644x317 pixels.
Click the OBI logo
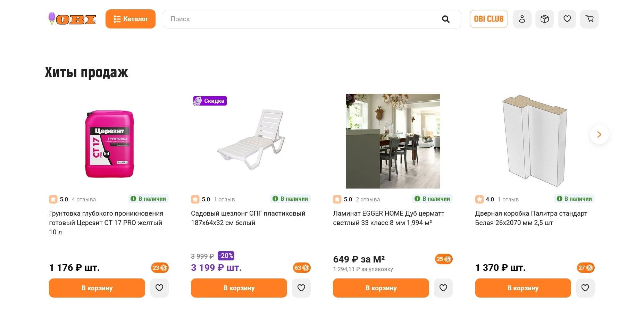point(72,19)
